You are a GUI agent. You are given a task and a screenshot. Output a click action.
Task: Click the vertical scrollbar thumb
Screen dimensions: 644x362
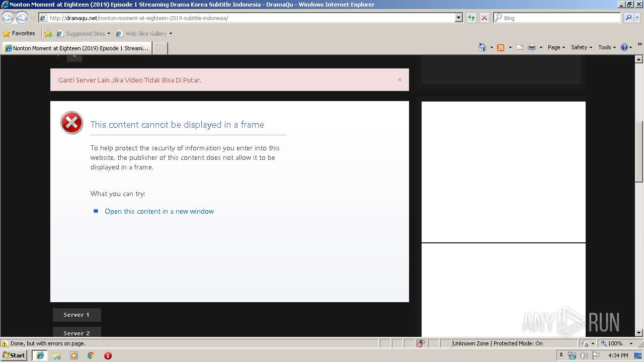coord(639,152)
